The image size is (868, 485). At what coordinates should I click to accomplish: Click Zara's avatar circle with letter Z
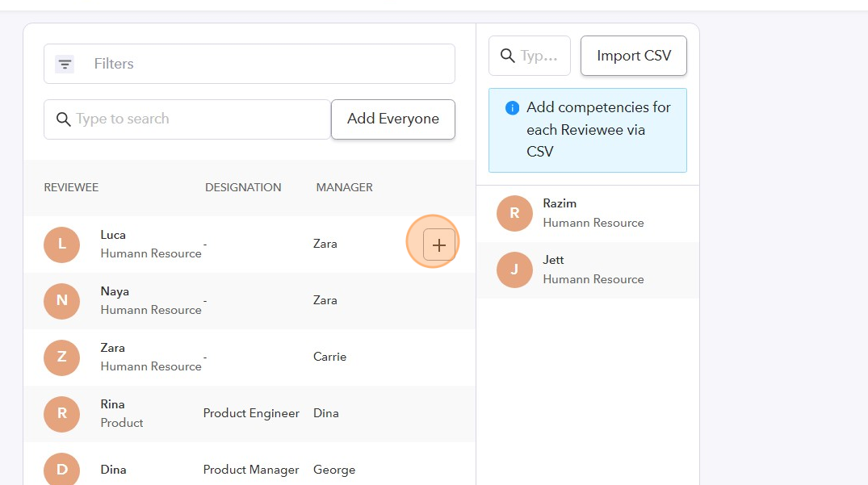pos(61,357)
